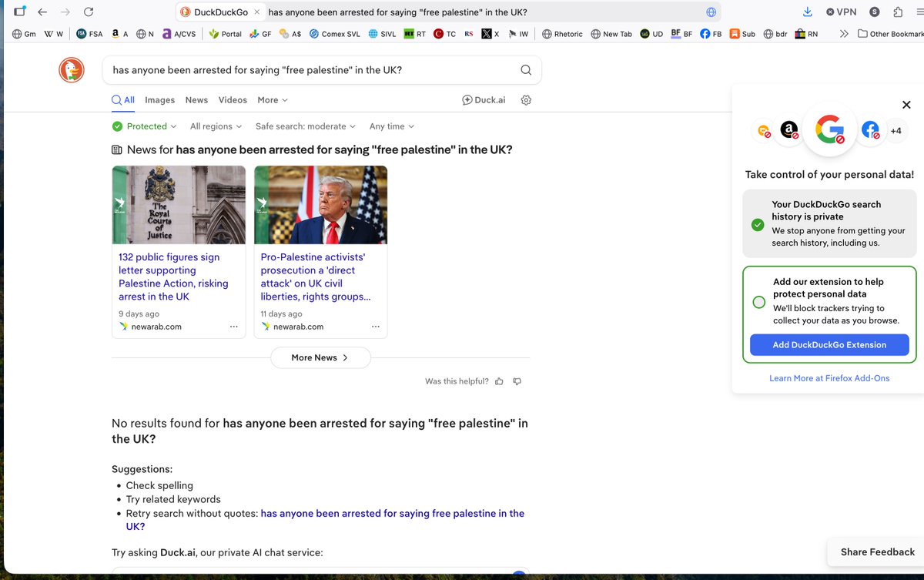Open the X bookmark

click(x=490, y=34)
